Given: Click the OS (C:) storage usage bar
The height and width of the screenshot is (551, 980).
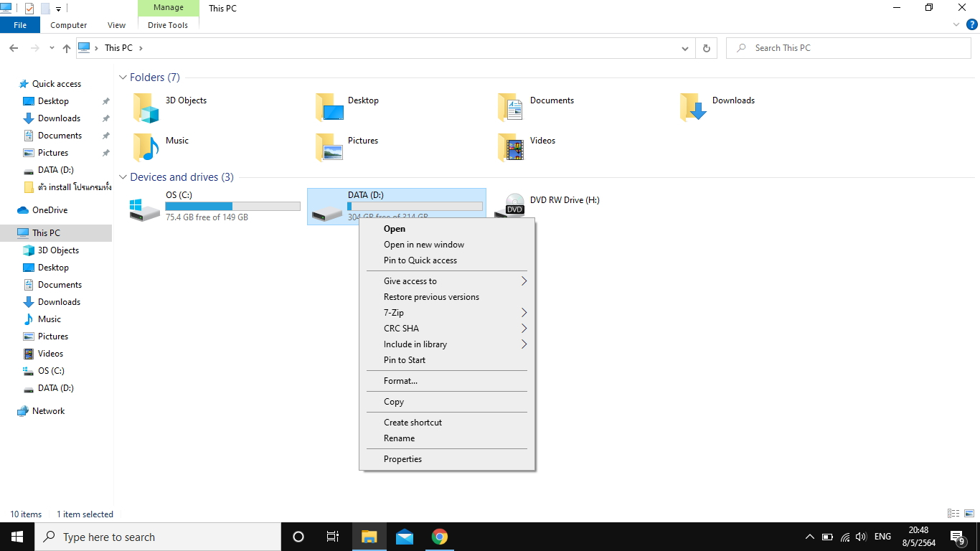Looking at the screenshot, I should (x=232, y=207).
